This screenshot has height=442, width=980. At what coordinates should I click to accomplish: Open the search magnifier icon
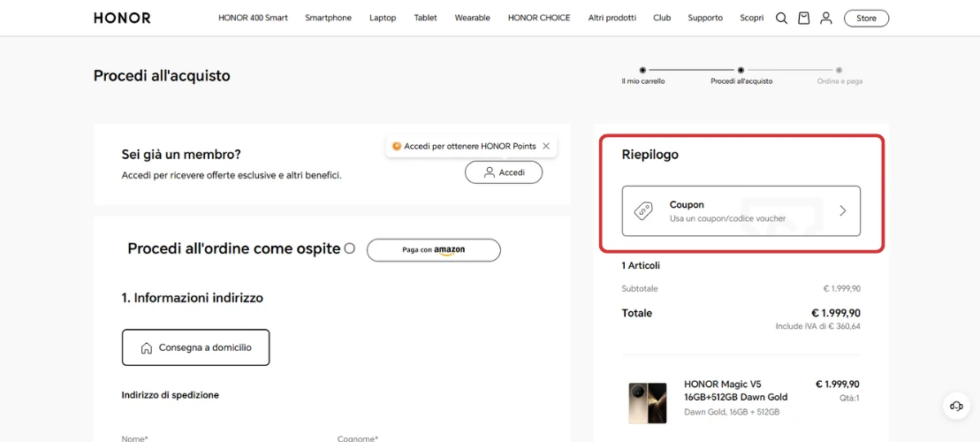click(781, 19)
